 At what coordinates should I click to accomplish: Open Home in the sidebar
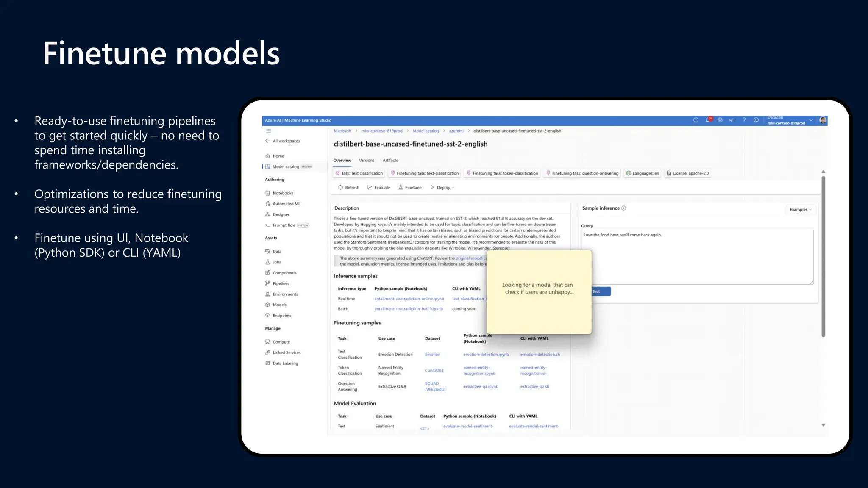click(x=278, y=156)
